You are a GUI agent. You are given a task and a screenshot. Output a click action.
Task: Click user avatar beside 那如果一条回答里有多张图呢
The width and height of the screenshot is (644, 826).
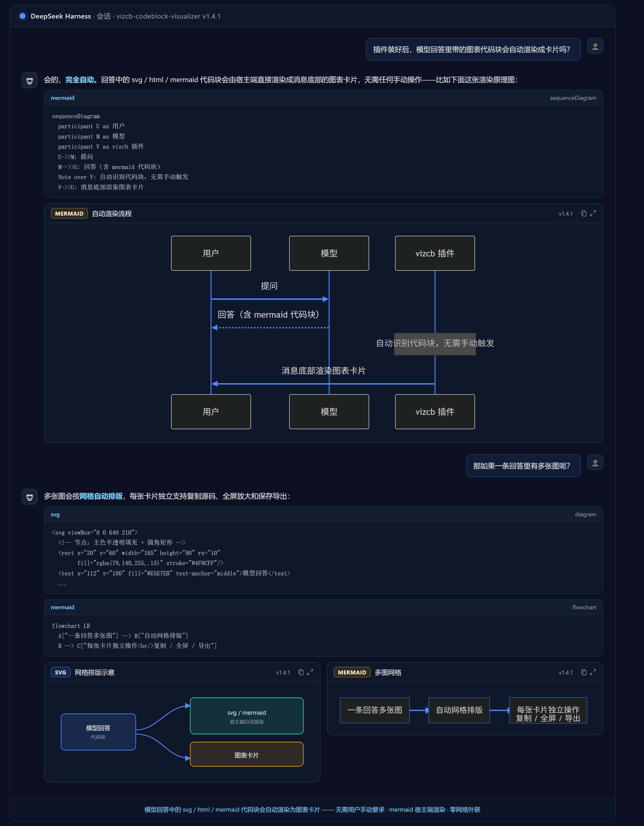[595, 463]
